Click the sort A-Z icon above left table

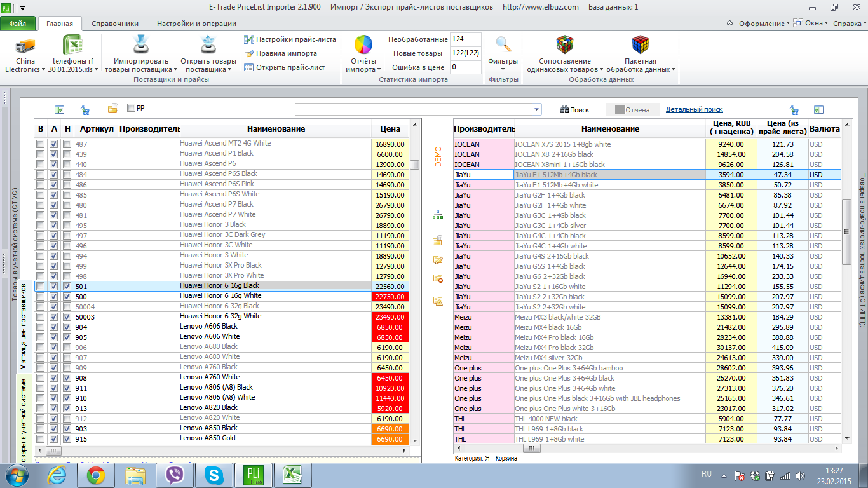coord(85,109)
